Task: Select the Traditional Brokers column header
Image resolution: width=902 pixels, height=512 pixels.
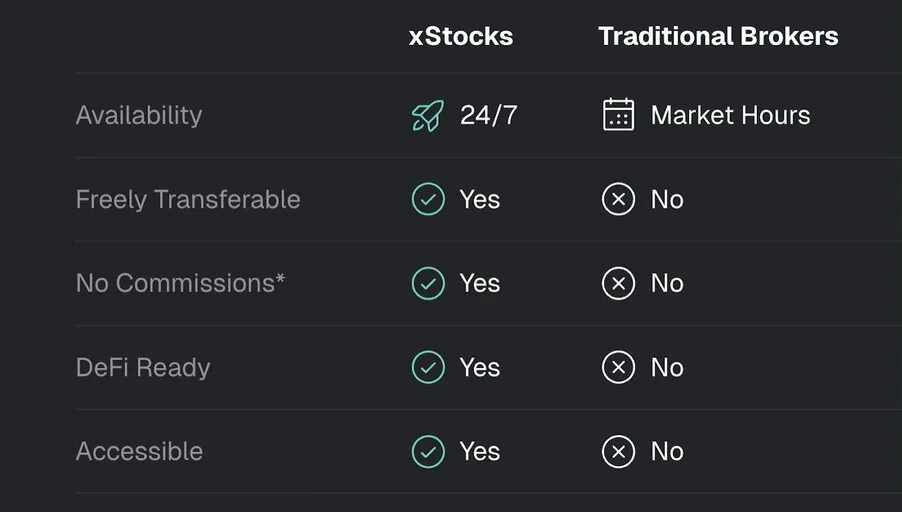Action: (x=718, y=37)
